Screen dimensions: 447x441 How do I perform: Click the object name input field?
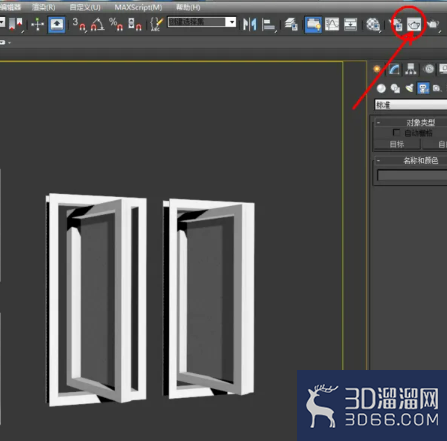click(x=412, y=175)
